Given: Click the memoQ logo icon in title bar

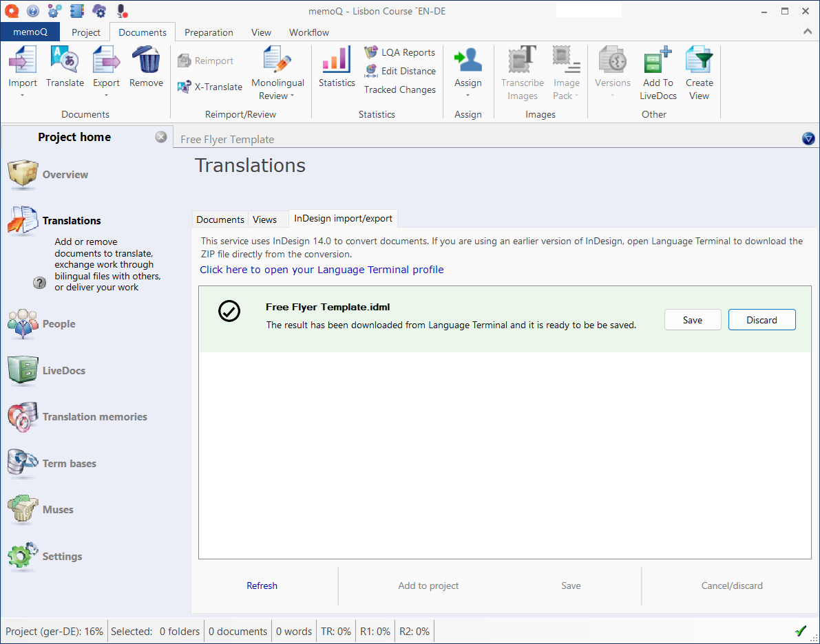Looking at the screenshot, I should (11, 10).
